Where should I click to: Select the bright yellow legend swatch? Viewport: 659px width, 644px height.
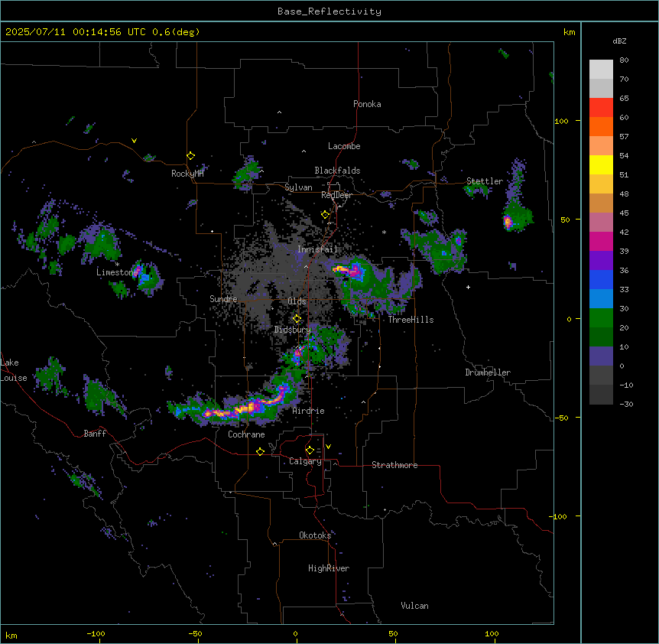pos(601,164)
